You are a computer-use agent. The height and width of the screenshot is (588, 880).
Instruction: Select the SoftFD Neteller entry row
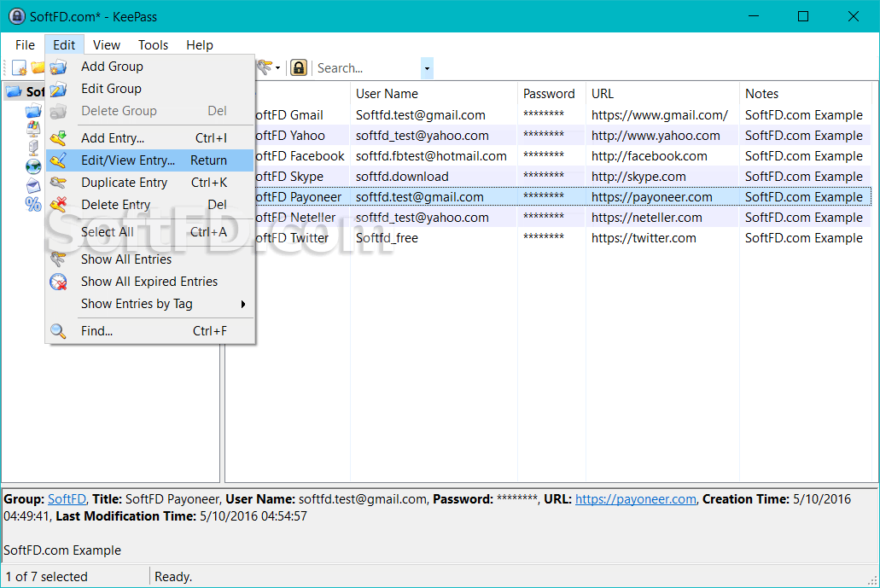562,218
